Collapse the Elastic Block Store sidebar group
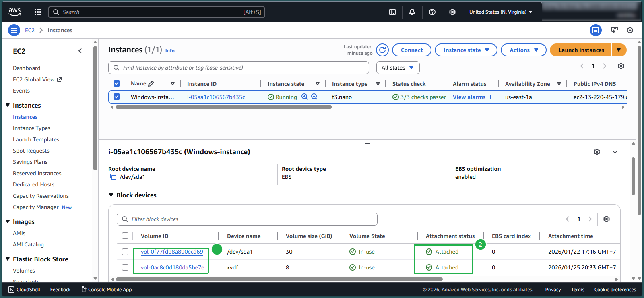Viewport: 644px width, 298px height. coord(8,259)
